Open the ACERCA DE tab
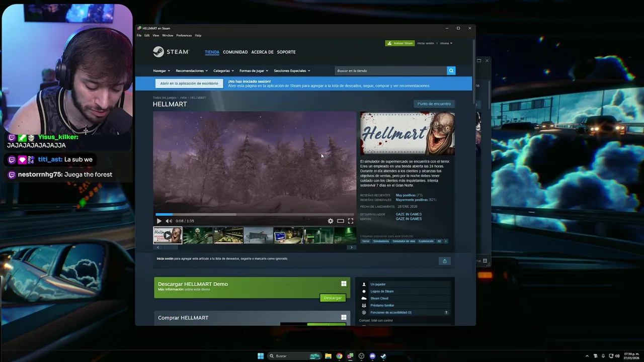Screen dimensions: 644x362 tap(262, 52)
